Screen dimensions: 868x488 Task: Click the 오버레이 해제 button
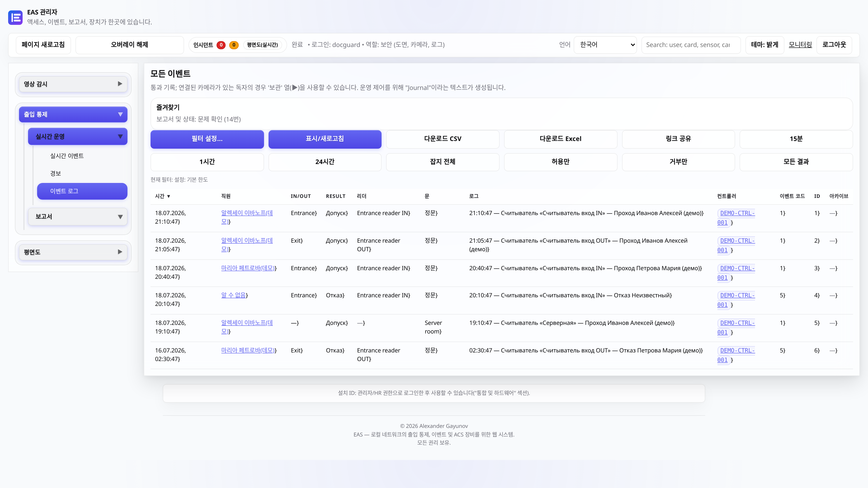click(x=129, y=45)
